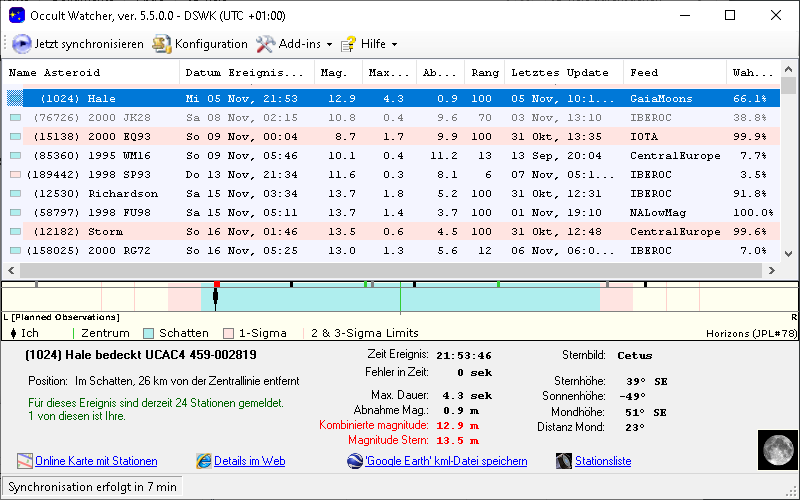This screenshot has width=800, height=500.
Task: Toggle the marker box for (12182) Storm
Action: tap(15, 231)
